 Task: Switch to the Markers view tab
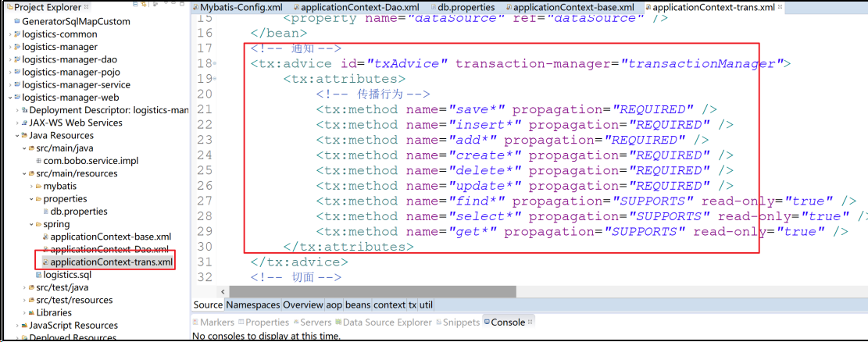coord(213,322)
